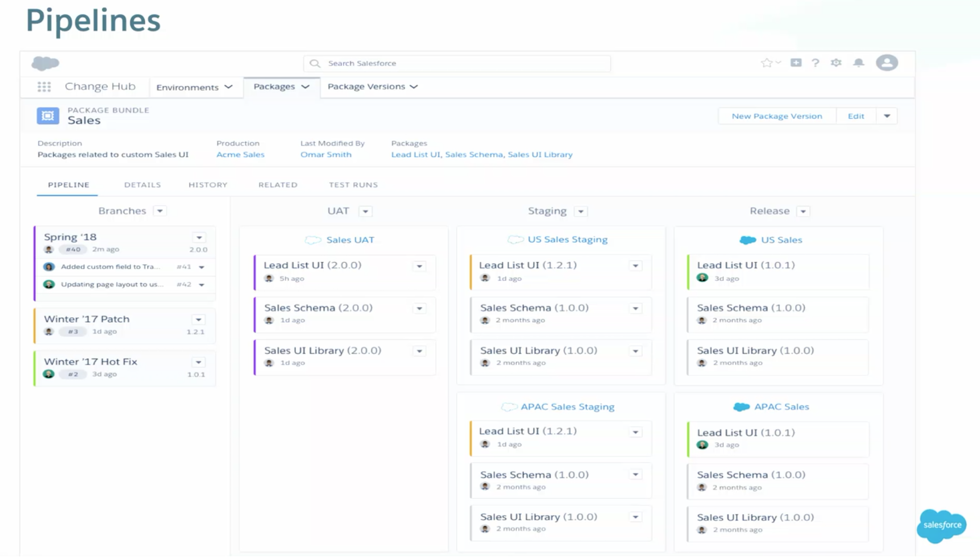980x557 pixels.
Task: Click the blue cloud icon beside US Sales
Action: coord(748,240)
